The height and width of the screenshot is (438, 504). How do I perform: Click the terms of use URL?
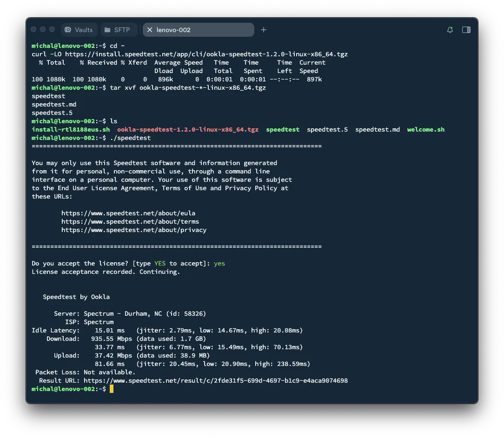[x=130, y=221]
